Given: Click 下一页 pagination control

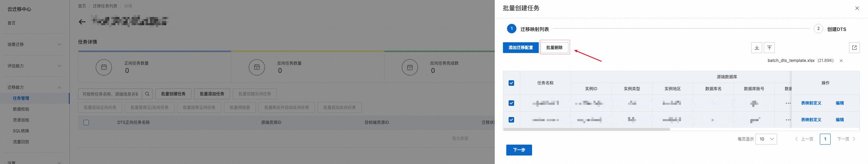Looking at the screenshot, I should (x=846, y=139).
